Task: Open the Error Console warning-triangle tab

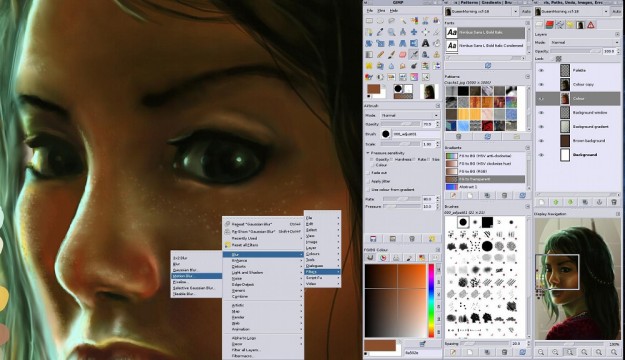Action: click(x=591, y=25)
